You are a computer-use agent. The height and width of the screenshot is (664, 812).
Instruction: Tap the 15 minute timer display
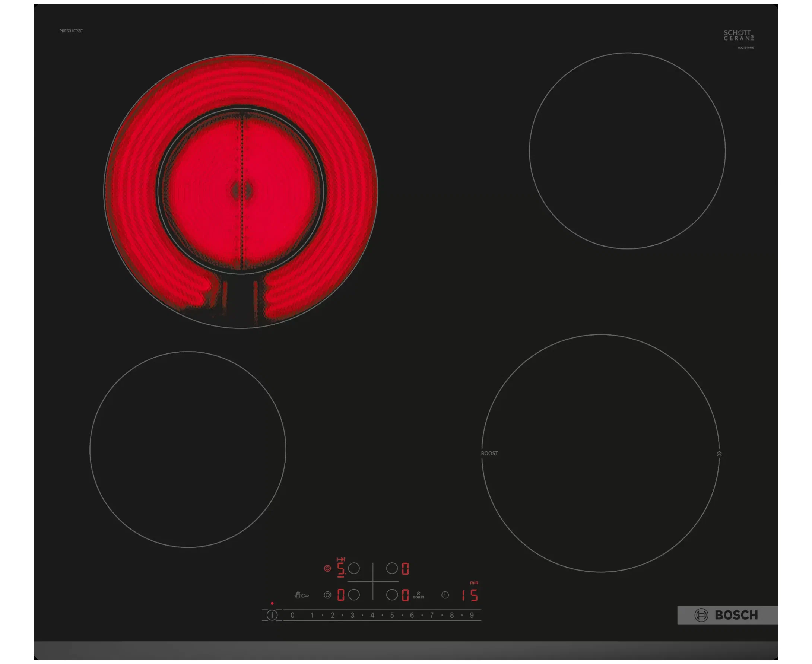point(470,595)
